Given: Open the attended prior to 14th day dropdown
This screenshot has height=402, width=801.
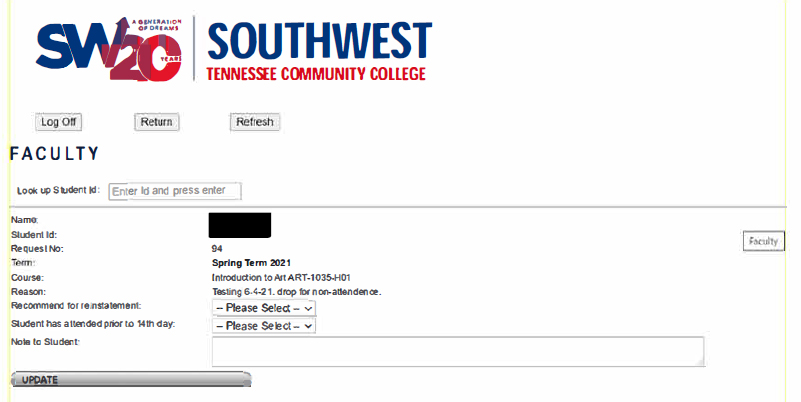Looking at the screenshot, I should point(264,326).
